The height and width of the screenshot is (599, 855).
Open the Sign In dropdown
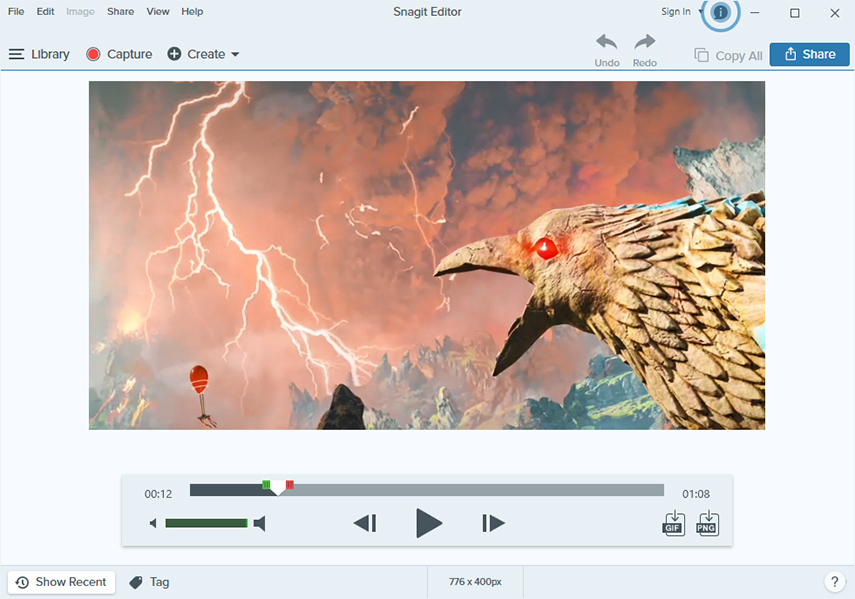click(680, 12)
